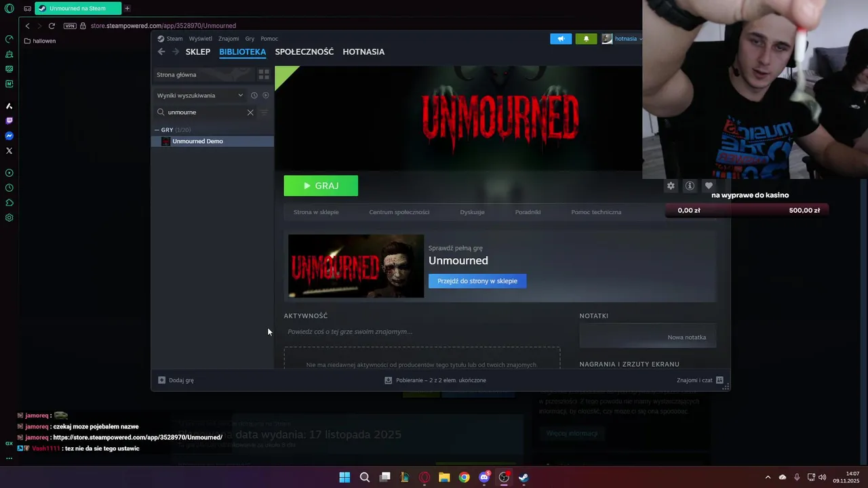Open Opera sidebar history clock icon
This screenshot has height=488, width=868.
(x=9, y=188)
